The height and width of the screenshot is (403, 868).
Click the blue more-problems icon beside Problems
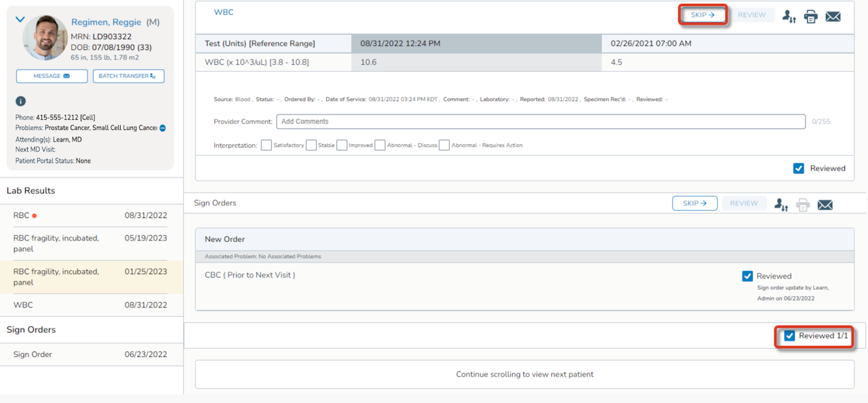[x=163, y=128]
